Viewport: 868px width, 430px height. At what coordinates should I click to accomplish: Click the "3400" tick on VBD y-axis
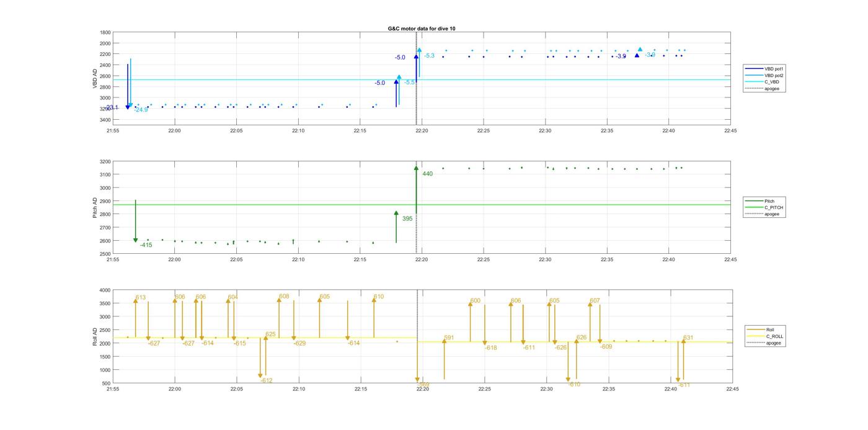tap(105, 119)
